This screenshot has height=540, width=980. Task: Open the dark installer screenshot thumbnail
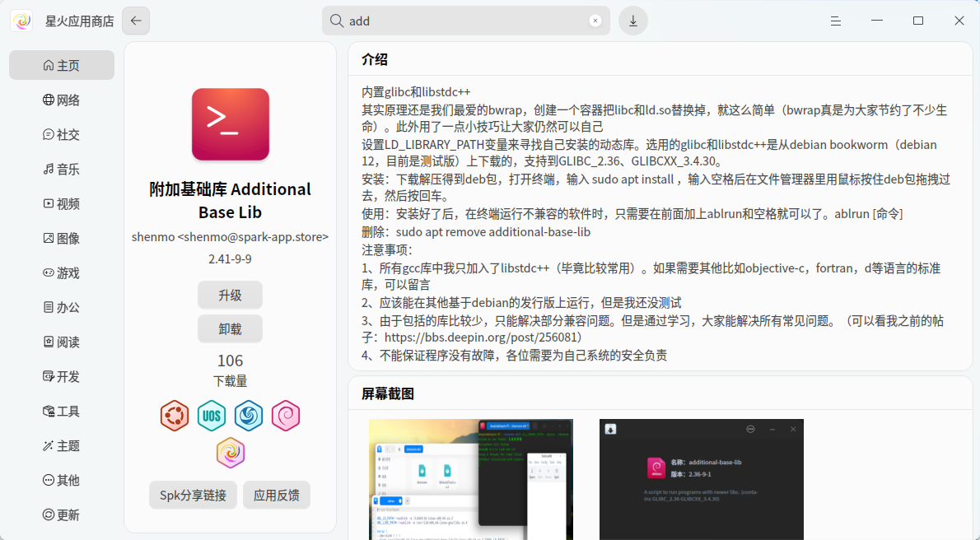click(x=702, y=479)
